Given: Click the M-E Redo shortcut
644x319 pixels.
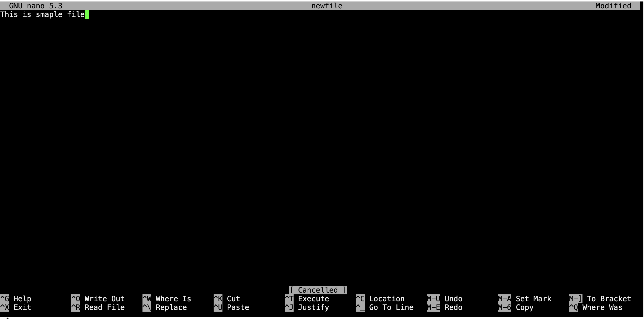Looking at the screenshot, I should coord(444,307).
